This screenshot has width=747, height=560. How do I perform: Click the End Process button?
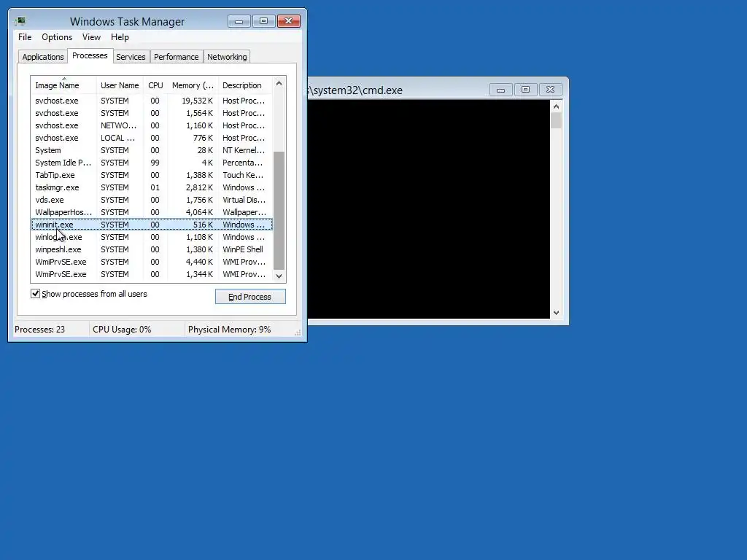coord(250,297)
